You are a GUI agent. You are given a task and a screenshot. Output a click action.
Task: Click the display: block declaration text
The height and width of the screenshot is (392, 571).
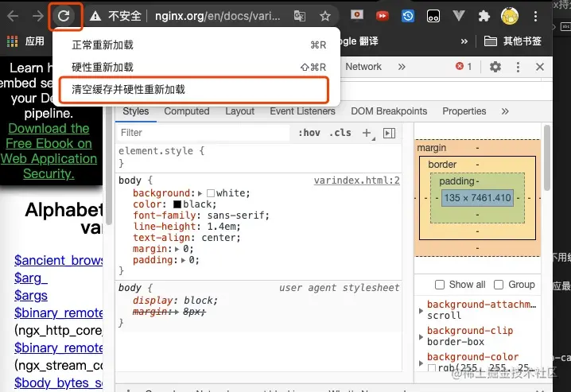click(175, 301)
